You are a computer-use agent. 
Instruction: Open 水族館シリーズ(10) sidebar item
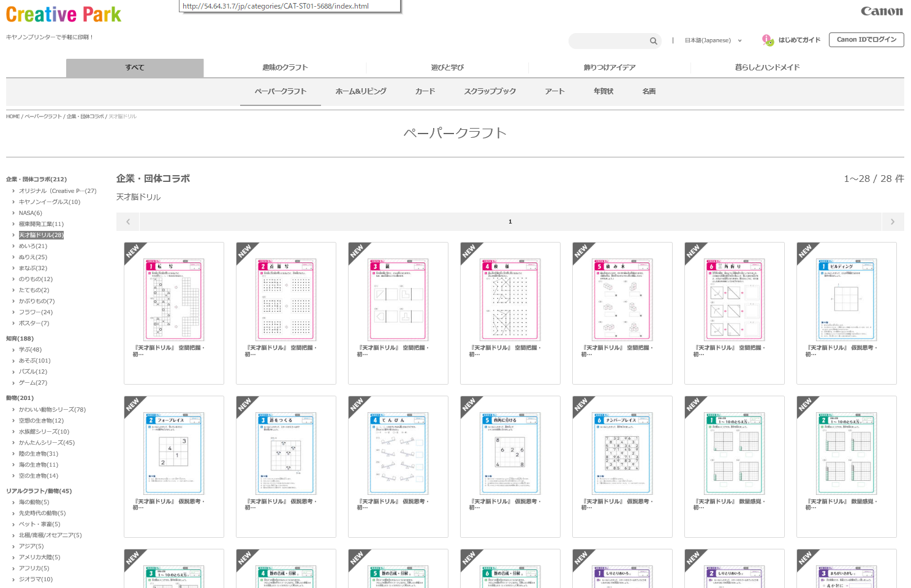coord(44,432)
